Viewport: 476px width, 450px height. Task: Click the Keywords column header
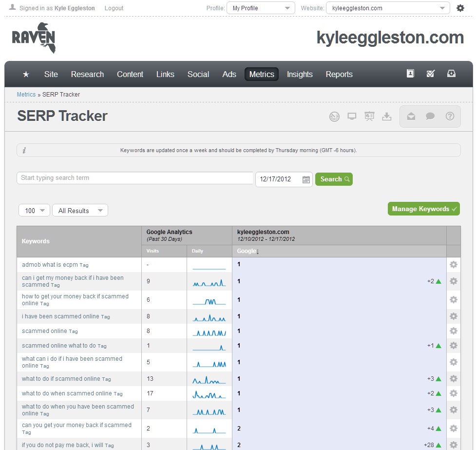click(x=36, y=241)
